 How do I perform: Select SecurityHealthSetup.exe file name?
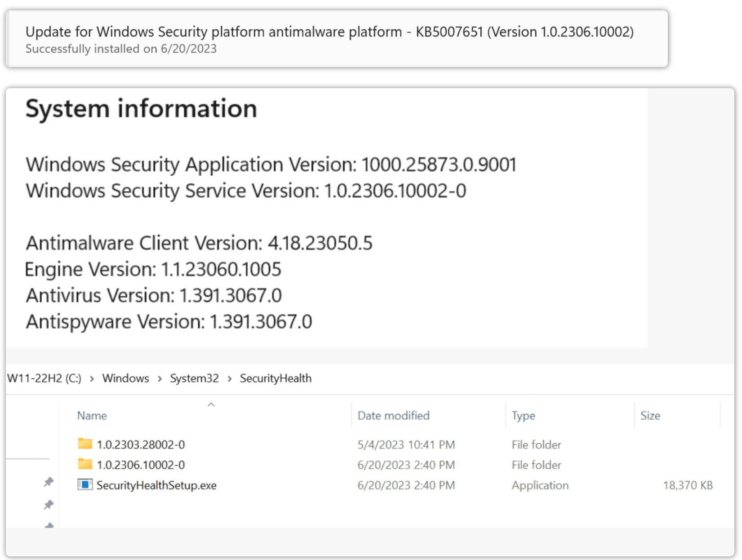pyautogui.click(x=156, y=485)
